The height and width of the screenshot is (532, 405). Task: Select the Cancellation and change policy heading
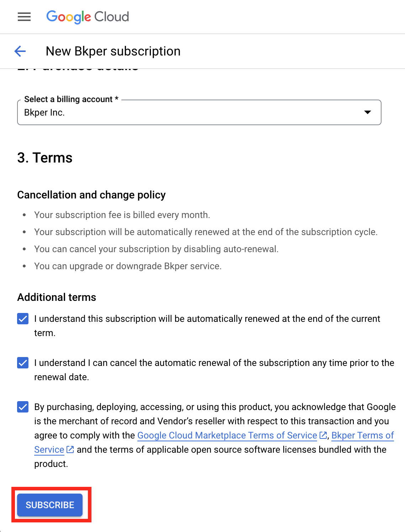pos(91,195)
